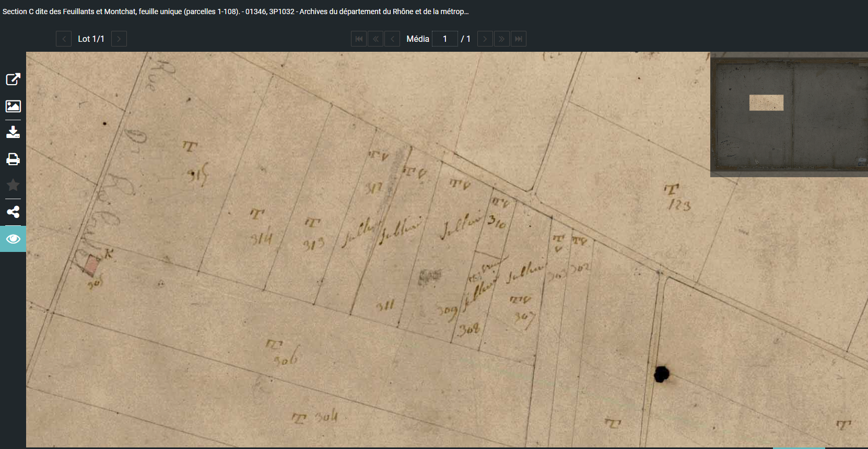The image size is (868, 449).
Task: Go to next lot arrow
Action: tap(119, 39)
